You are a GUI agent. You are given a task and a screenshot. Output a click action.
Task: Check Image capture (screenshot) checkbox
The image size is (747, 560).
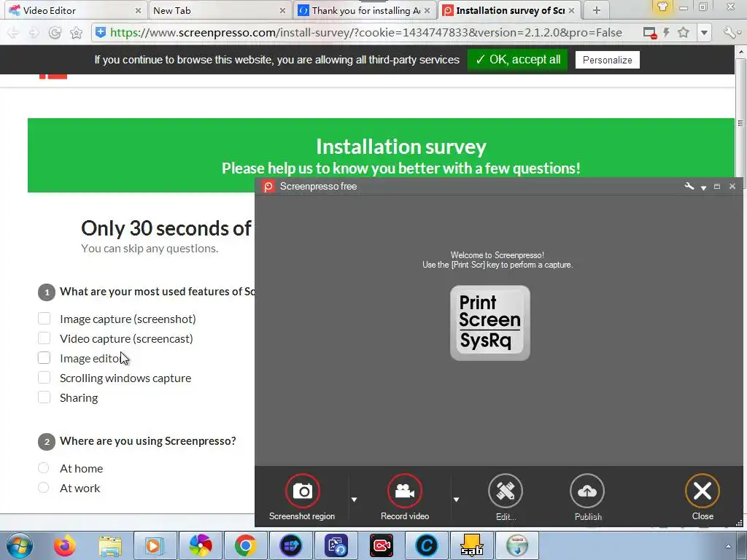coord(44,319)
